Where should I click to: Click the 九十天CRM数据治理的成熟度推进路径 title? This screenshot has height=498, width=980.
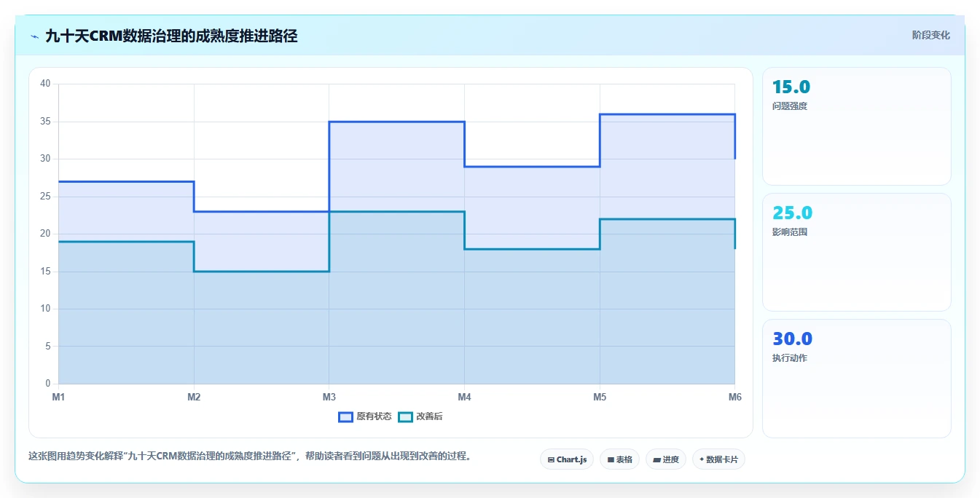click(171, 36)
